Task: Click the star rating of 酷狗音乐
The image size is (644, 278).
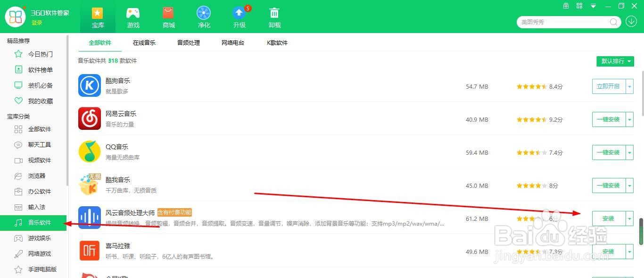Action: click(x=532, y=87)
